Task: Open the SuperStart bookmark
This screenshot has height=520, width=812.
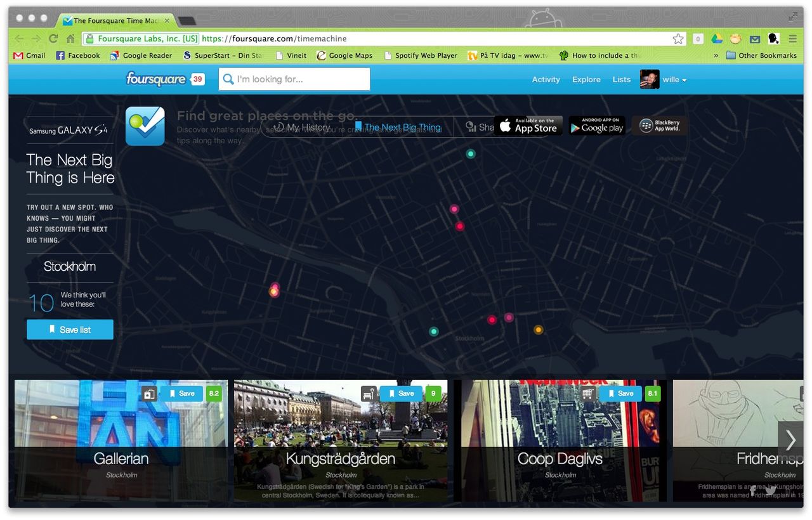Action: point(223,56)
